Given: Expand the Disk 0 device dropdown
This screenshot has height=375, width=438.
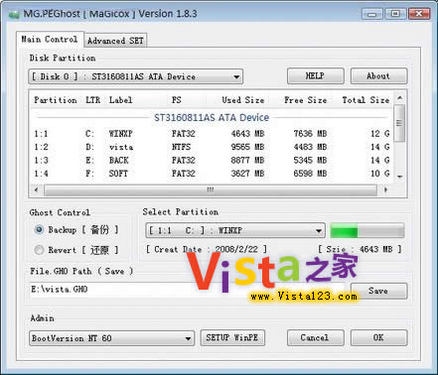Looking at the screenshot, I should point(136,77).
